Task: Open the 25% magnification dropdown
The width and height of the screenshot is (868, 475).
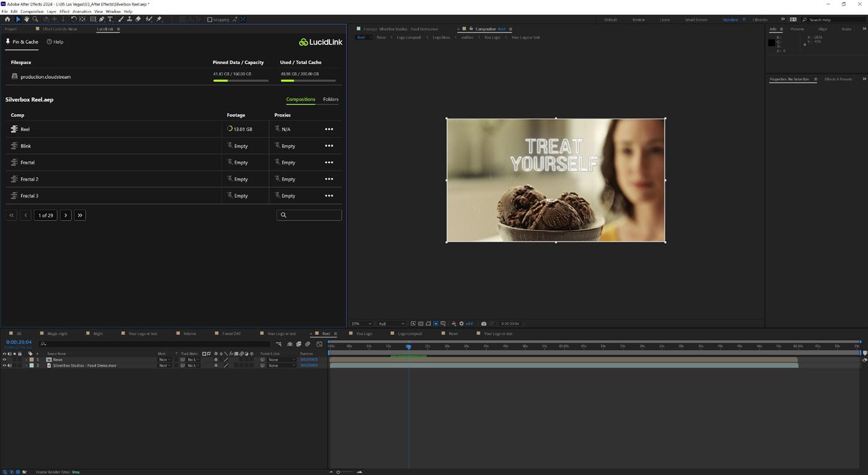Action: 361,324
